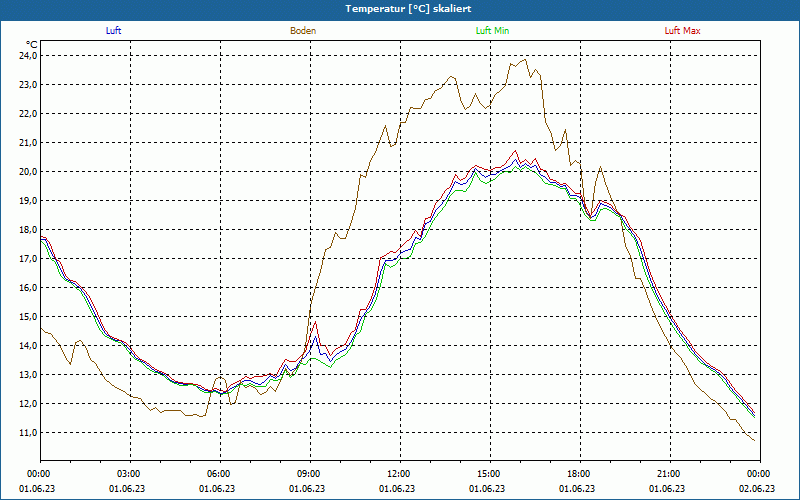Click the 18:00 time axis label
The height and width of the screenshot is (500, 800).
580,473
